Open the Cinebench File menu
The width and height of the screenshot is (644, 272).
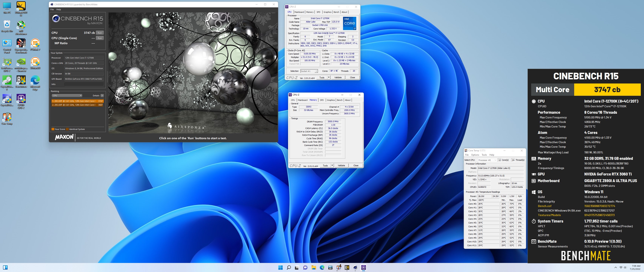[x=52, y=9]
